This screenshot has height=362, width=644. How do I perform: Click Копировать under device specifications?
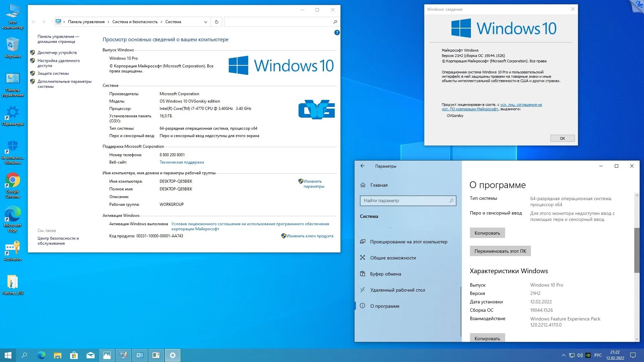pyautogui.click(x=487, y=233)
